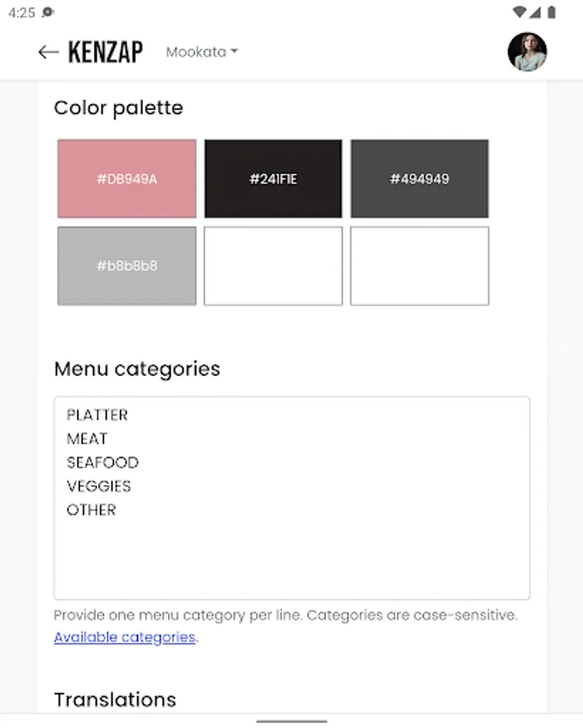Screen dimensions: 583x728
Task: Expand the Mookata dropdown
Action: (x=202, y=52)
